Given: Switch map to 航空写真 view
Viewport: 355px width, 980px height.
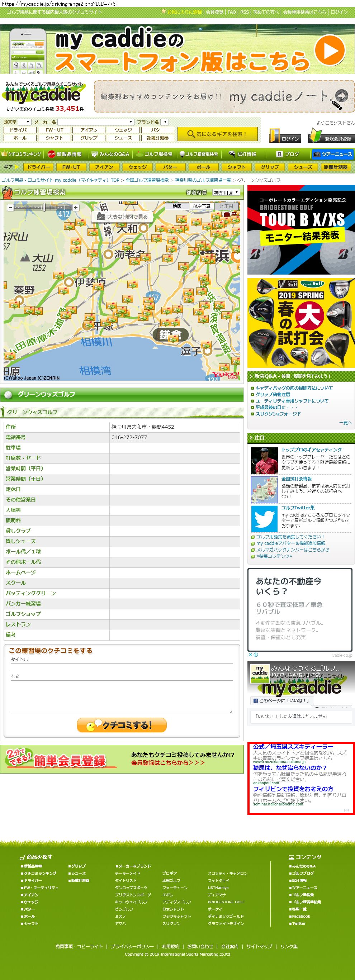Looking at the screenshot, I should [202, 206].
